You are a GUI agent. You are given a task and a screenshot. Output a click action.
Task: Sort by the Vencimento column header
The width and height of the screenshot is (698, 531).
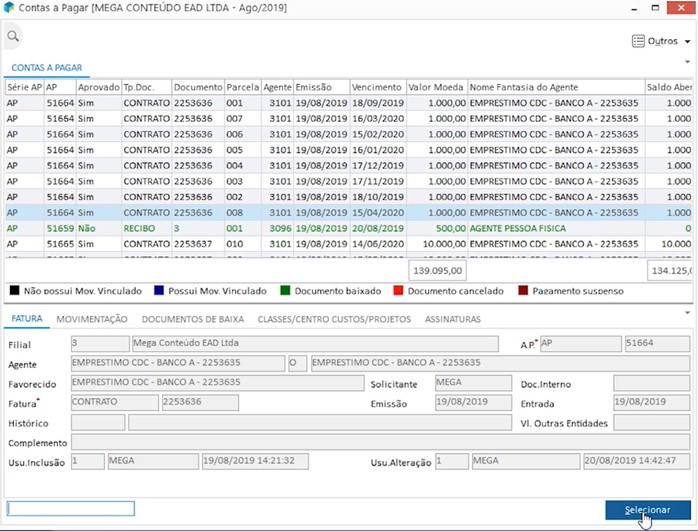[377, 87]
